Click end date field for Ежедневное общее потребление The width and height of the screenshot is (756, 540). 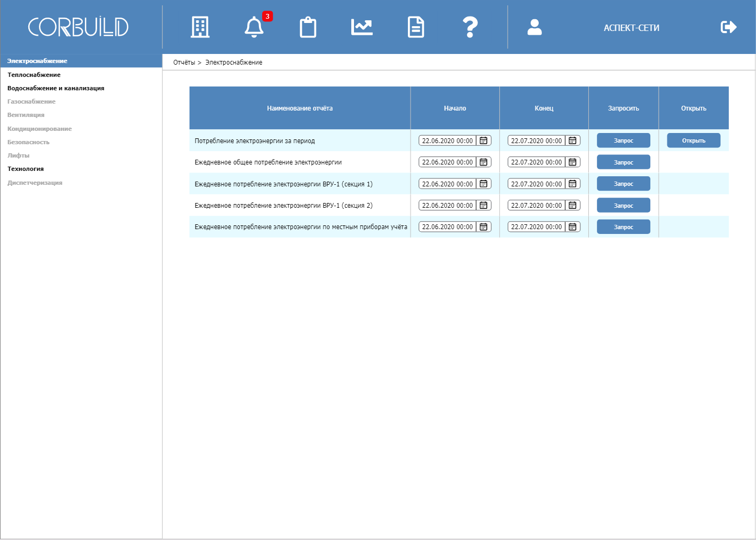[x=537, y=162]
